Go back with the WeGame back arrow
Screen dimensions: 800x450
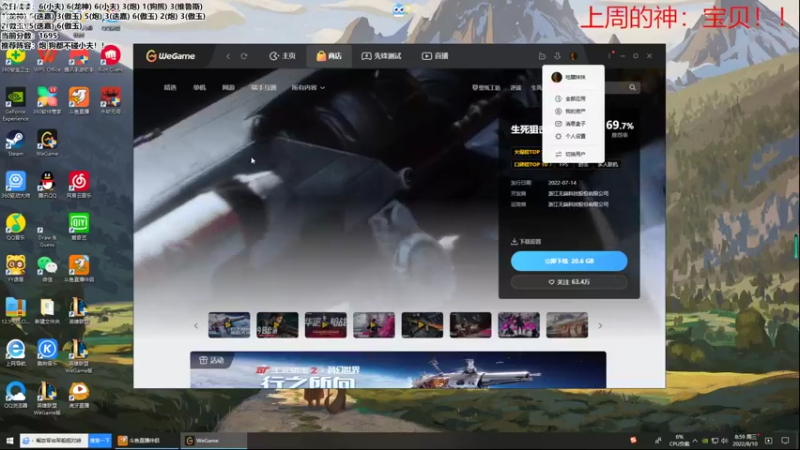pos(228,56)
